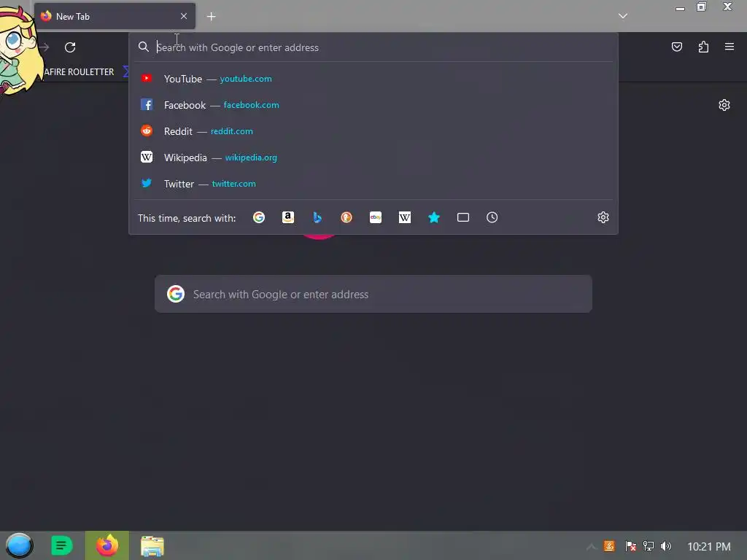Search this time with eBay icon
Image resolution: width=747 pixels, height=560 pixels.
click(376, 217)
